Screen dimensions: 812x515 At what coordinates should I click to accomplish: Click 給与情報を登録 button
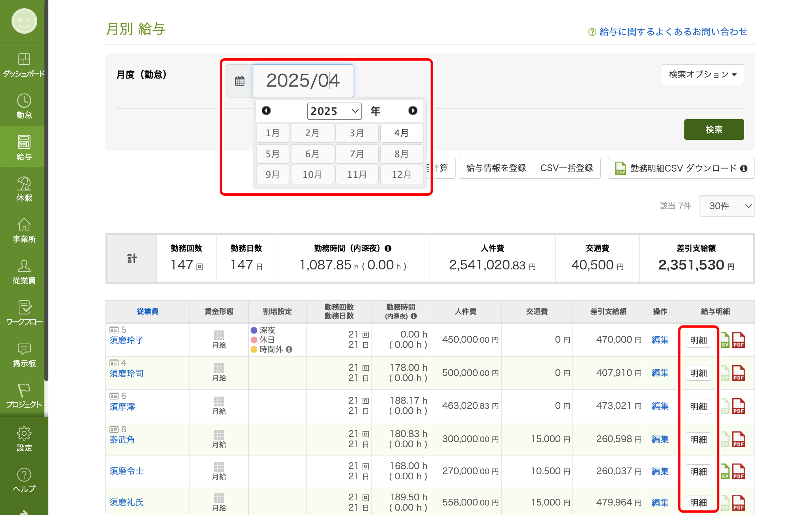pyautogui.click(x=496, y=168)
